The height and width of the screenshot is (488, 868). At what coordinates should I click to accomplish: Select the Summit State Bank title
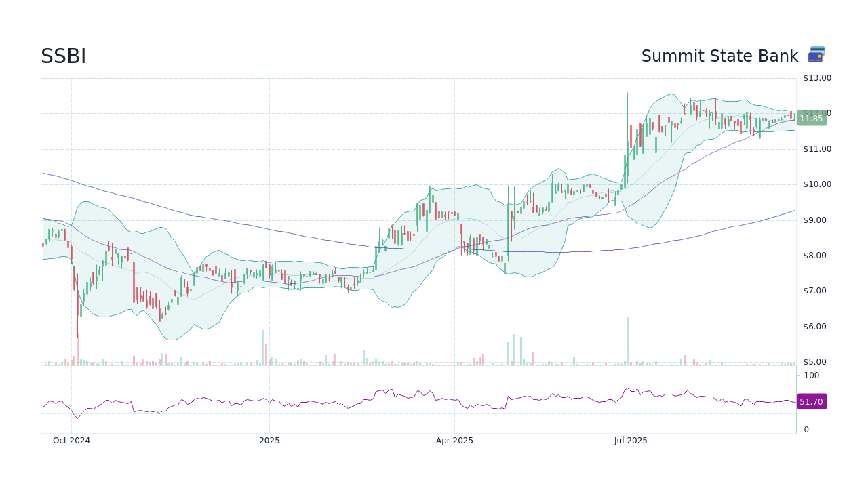(x=720, y=56)
